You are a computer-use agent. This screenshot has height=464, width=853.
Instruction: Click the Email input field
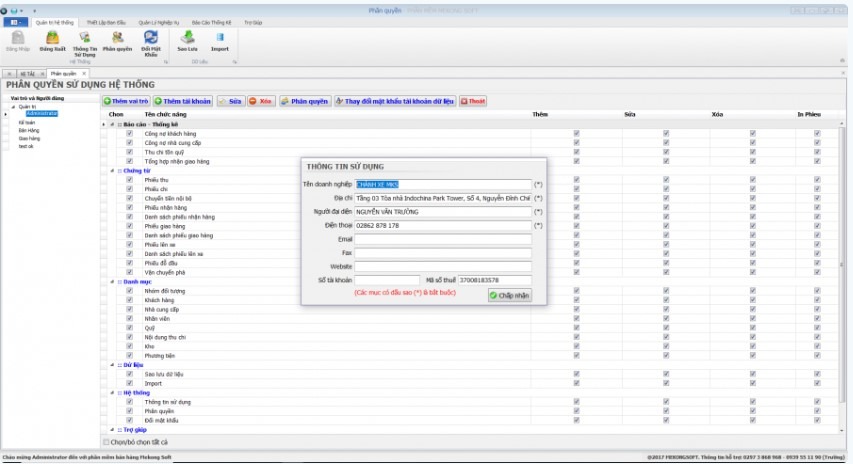click(443, 240)
